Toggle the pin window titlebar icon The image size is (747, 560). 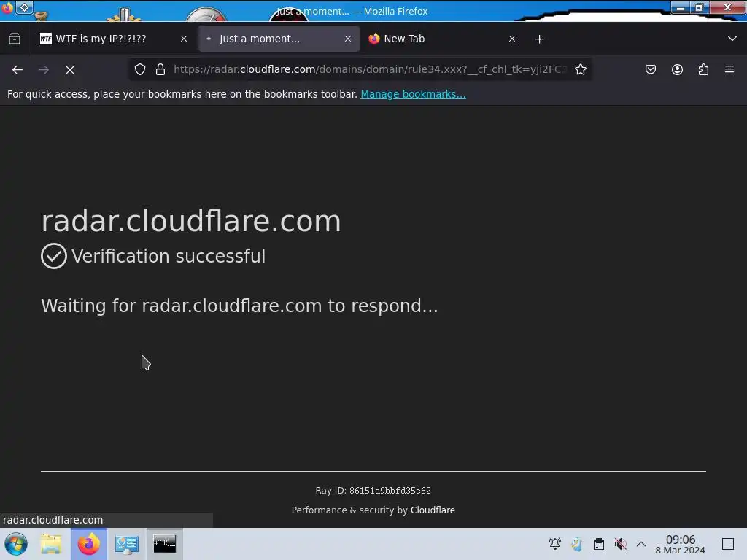24,7
